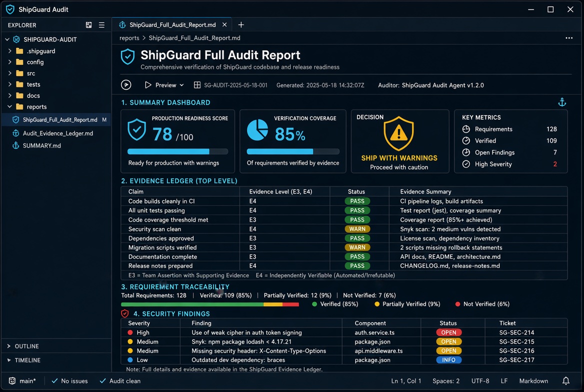Click the audit ID table grid icon
Image resolution: width=584 pixels, height=392 pixels.
click(197, 85)
